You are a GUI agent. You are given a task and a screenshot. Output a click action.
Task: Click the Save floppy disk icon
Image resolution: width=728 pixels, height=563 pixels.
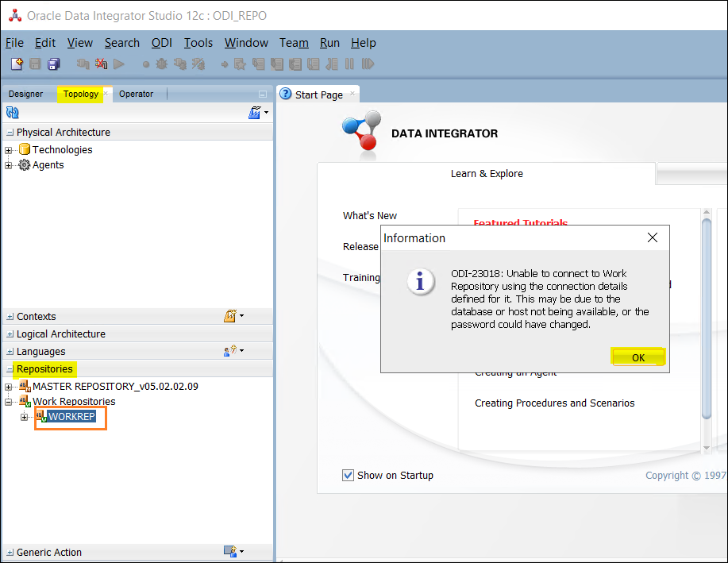coord(35,64)
